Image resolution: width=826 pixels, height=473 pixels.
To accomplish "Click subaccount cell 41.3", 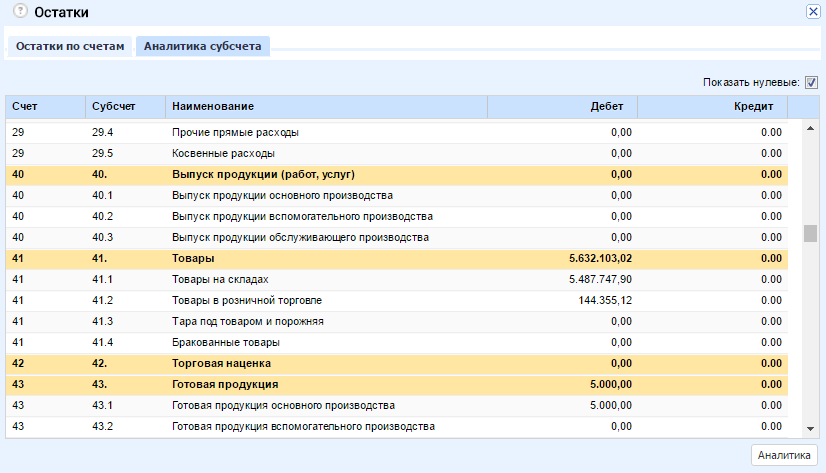I will 103,322.
